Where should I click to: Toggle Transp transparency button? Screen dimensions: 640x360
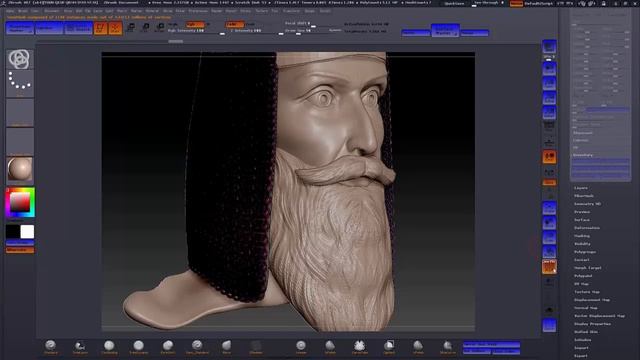pos(549,281)
